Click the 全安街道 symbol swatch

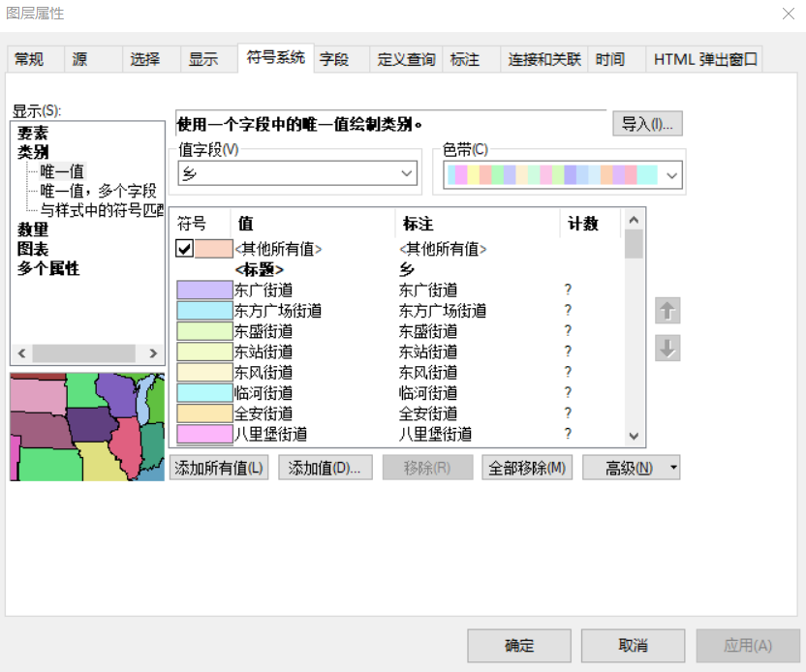click(x=204, y=413)
